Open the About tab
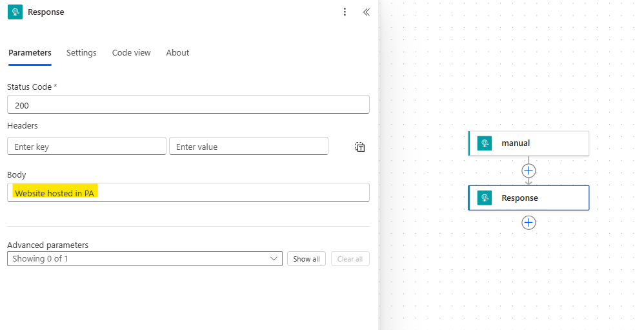 click(x=177, y=52)
